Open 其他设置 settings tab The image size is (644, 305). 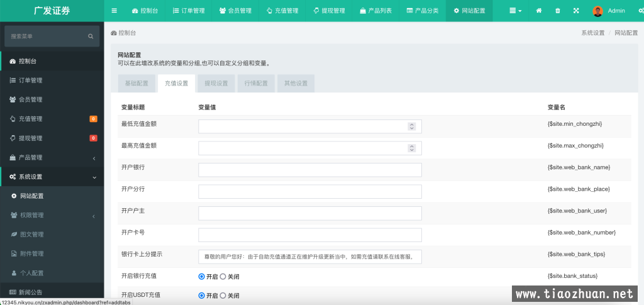point(296,84)
